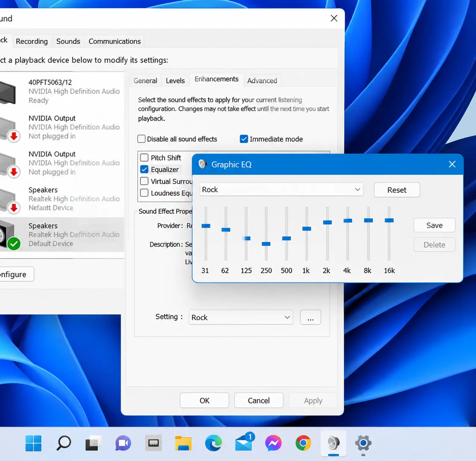476x461 pixels.
Task: Click the 250 Hz band slider handle
Action: [266, 244]
